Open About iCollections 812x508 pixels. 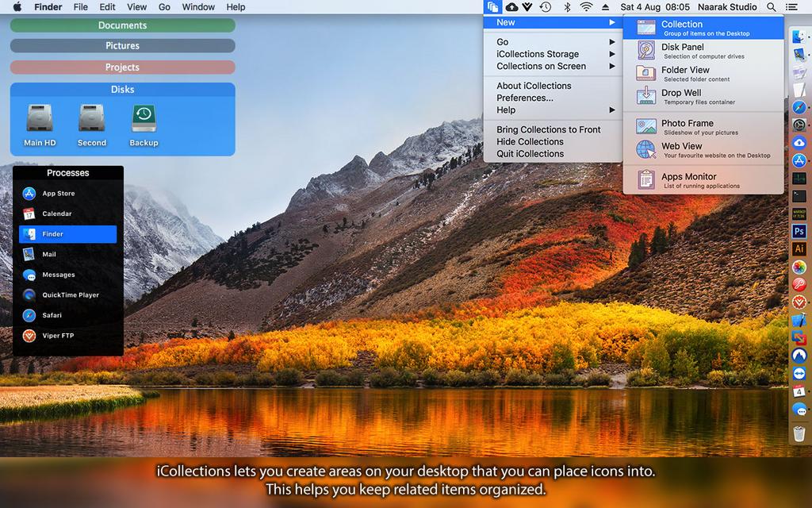[553, 86]
